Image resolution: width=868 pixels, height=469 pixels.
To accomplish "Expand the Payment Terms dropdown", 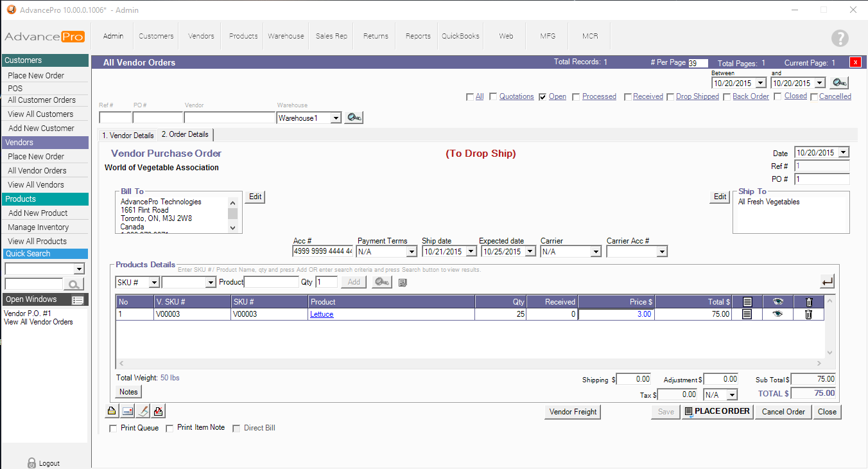I will [x=412, y=252].
